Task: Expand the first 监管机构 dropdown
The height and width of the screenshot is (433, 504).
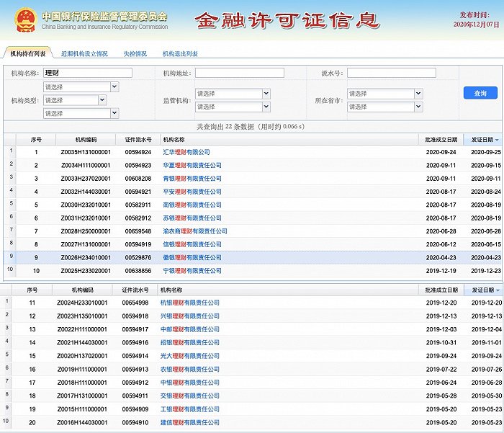Action: click(x=233, y=94)
